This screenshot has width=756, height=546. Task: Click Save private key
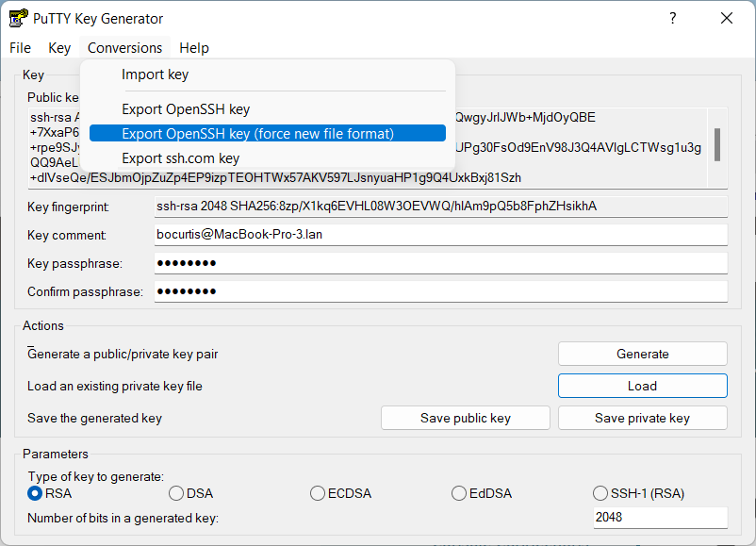coord(642,418)
